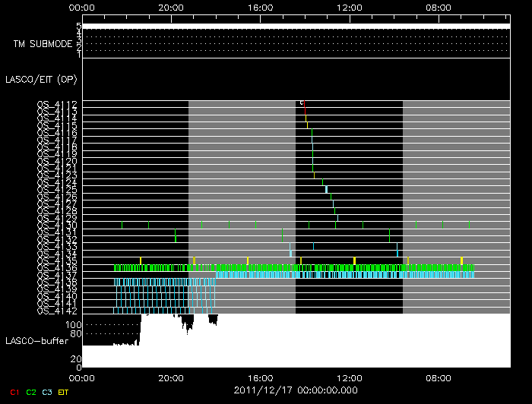Click the green marker in the OS_4124 row
The width and height of the screenshot is (532, 404).
pos(323,182)
